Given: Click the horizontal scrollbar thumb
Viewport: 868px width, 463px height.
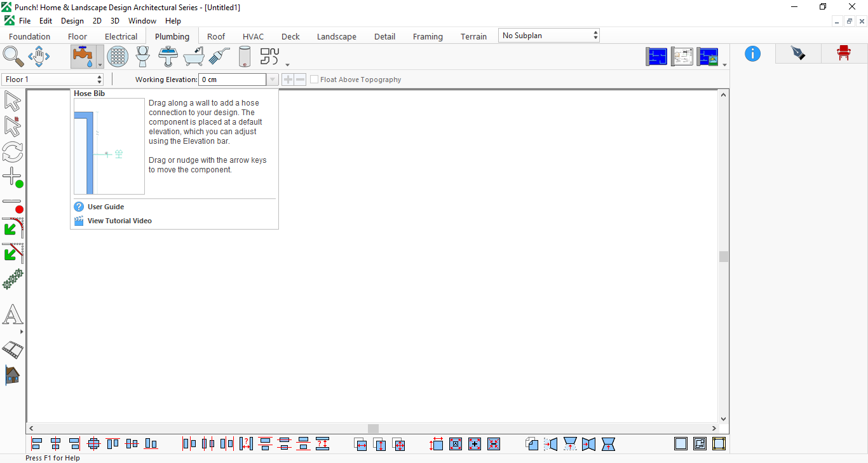Looking at the screenshot, I should (x=373, y=429).
